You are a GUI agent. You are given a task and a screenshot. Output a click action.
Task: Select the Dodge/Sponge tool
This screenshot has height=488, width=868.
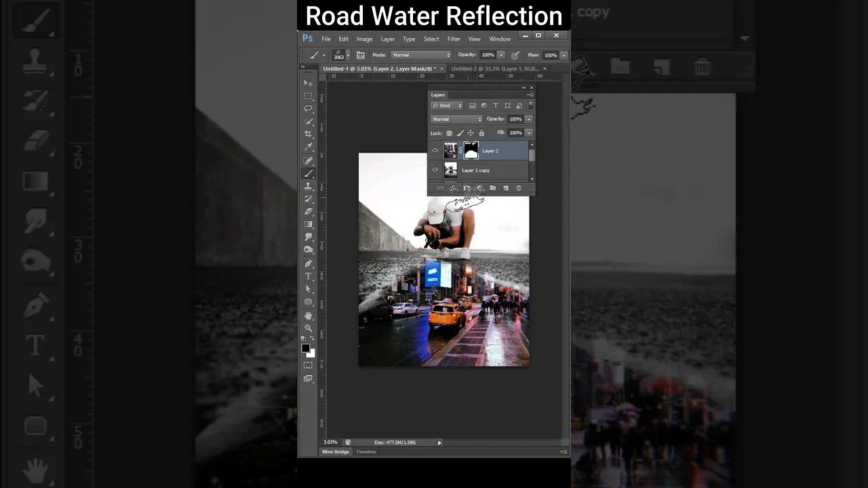pyautogui.click(x=308, y=250)
